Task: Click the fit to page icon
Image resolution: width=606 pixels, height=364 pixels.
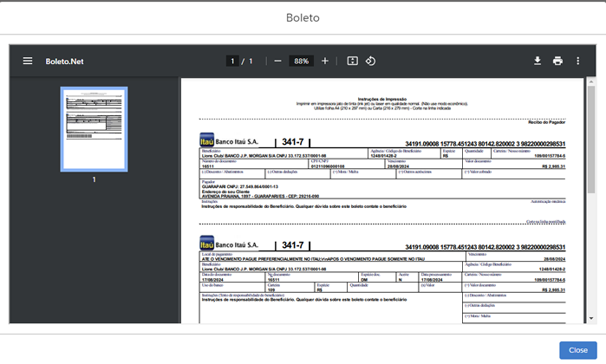Action: point(352,62)
